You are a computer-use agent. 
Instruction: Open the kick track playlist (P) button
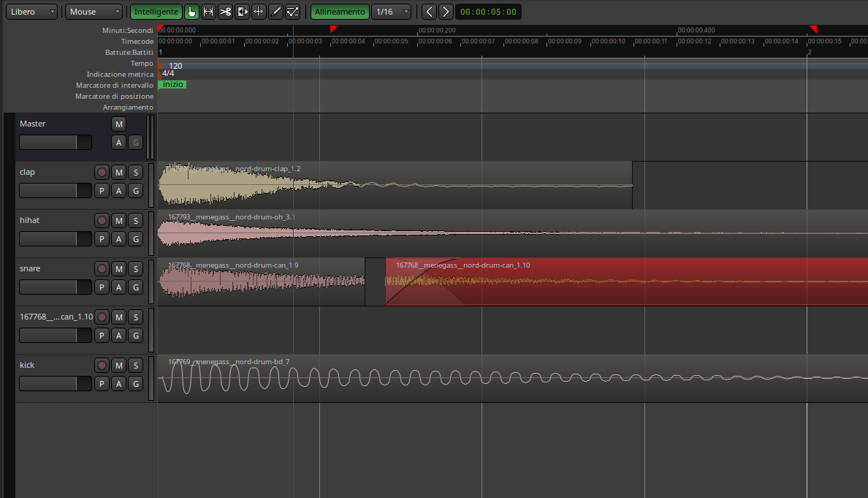coord(102,384)
